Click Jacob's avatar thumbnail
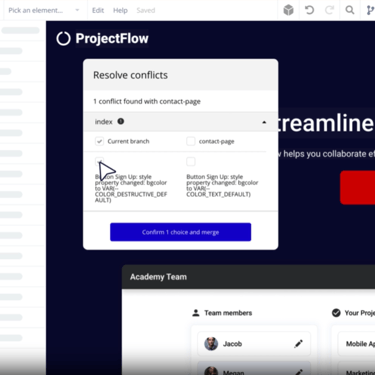375x375 pixels. pyautogui.click(x=211, y=344)
